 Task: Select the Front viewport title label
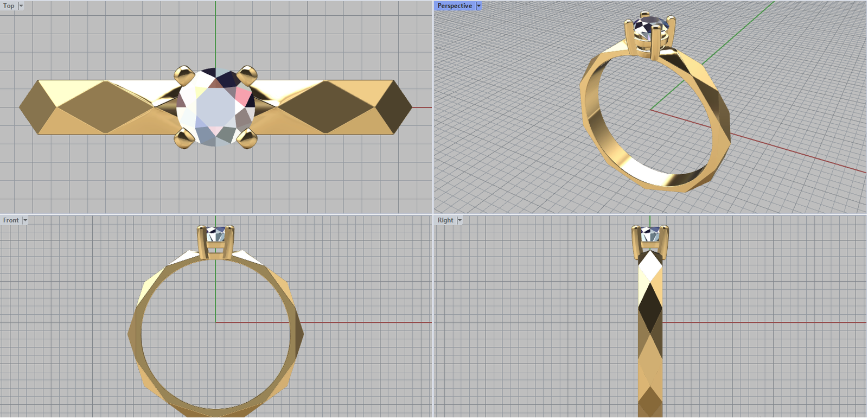[x=11, y=220]
